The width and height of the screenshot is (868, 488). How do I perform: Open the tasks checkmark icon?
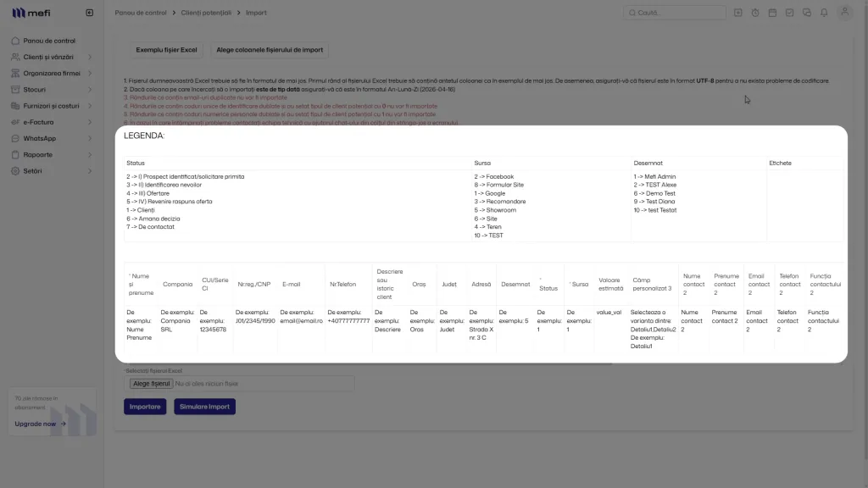click(x=789, y=13)
